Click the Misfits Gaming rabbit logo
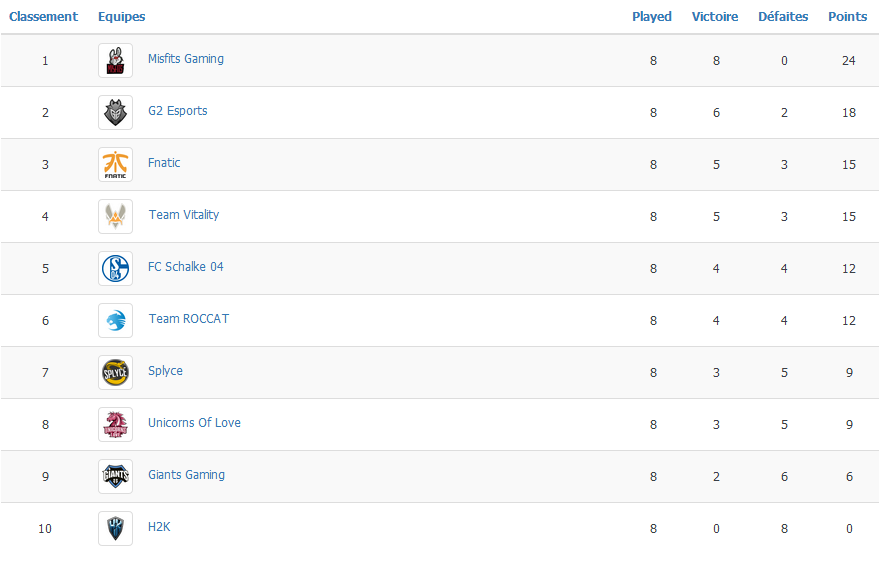Viewport: 891px width, 563px height. point(115,60)
